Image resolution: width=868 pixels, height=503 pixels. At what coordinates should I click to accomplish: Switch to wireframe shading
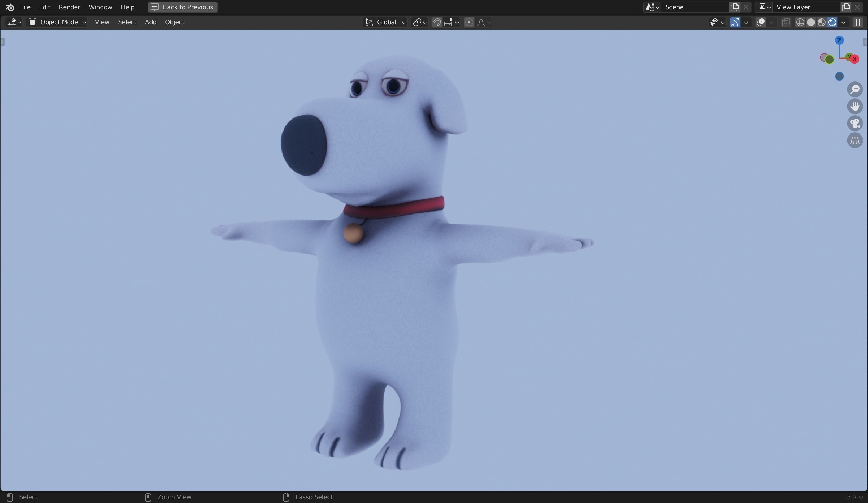click(800, 22)
